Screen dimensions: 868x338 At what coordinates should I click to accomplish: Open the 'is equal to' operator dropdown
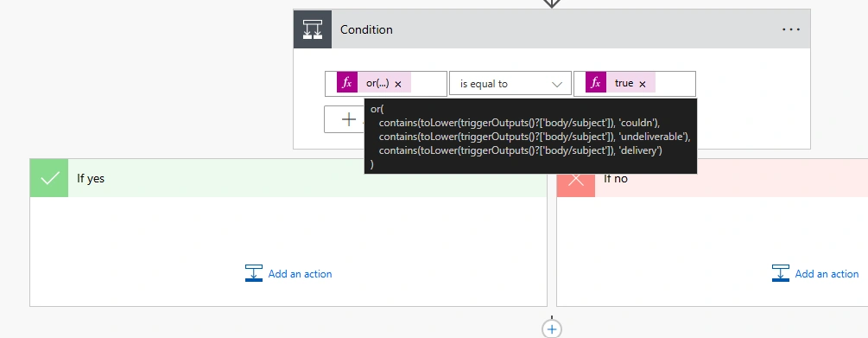510,84
